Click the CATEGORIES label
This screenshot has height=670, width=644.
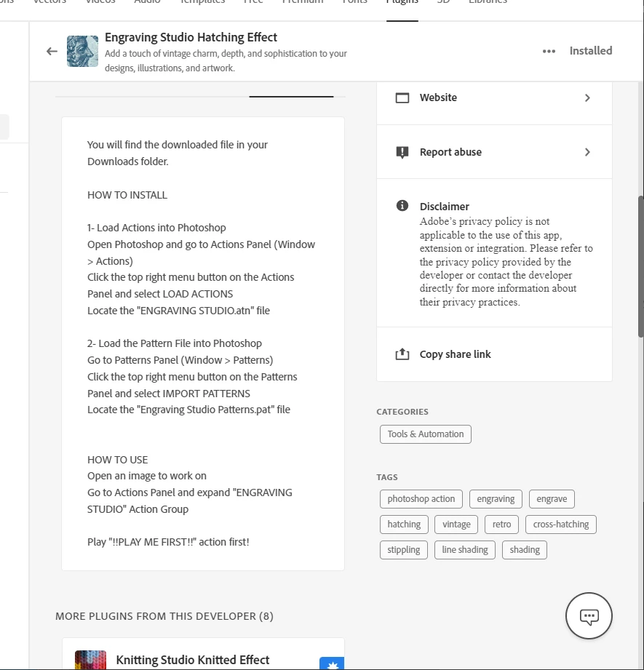coord(402,412)
